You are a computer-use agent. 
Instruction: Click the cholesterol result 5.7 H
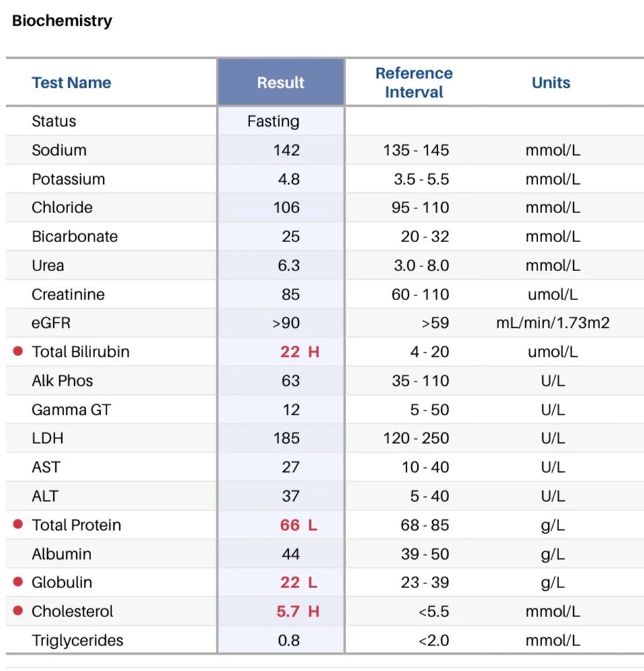[x=298, y=612]
